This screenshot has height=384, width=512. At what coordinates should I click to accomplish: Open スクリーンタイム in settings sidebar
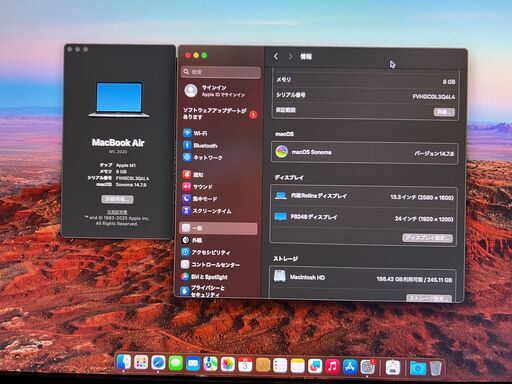[x=219, y=211]
